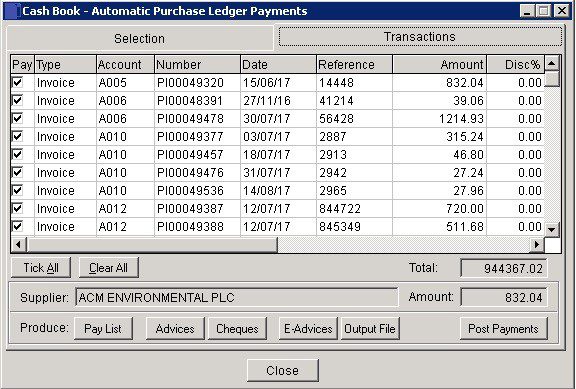576x389 pixels.
Task: Uncheck Pay for invoice PI00049457
Action: 17,154
